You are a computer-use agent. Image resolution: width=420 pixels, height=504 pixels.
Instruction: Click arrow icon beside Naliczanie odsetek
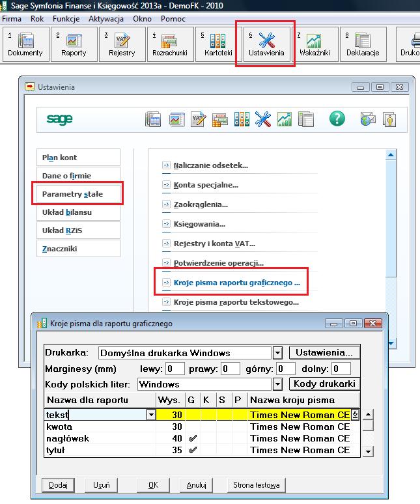pyautogui.click(x=166, y=165)
